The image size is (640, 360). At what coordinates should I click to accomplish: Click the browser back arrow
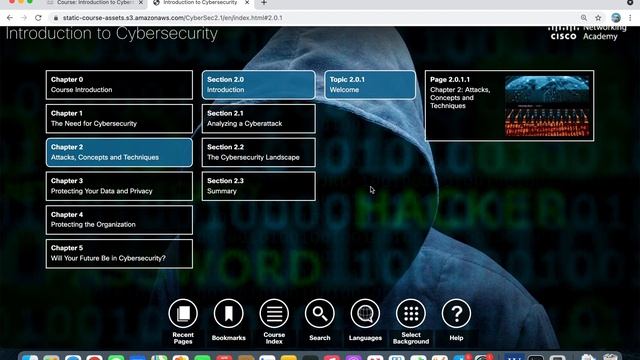point(10,18)
